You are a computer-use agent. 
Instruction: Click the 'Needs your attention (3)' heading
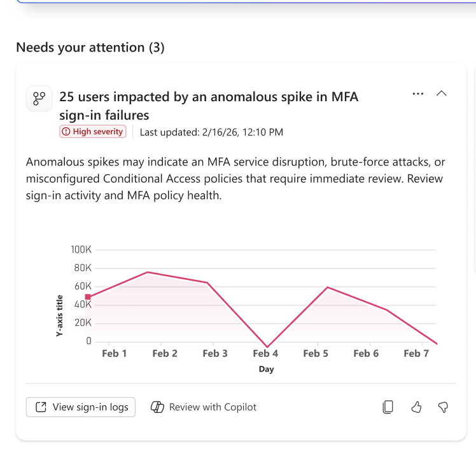90,48
